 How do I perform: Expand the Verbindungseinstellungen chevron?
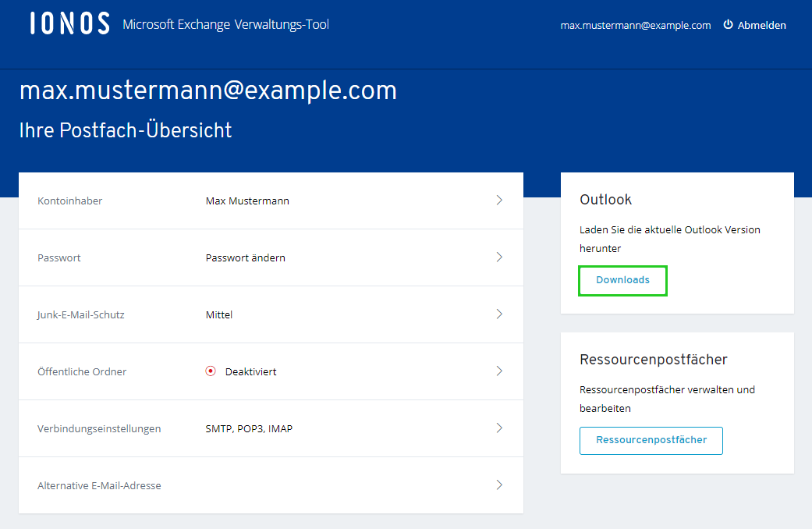pyautogui.click(x=499, y=428)
